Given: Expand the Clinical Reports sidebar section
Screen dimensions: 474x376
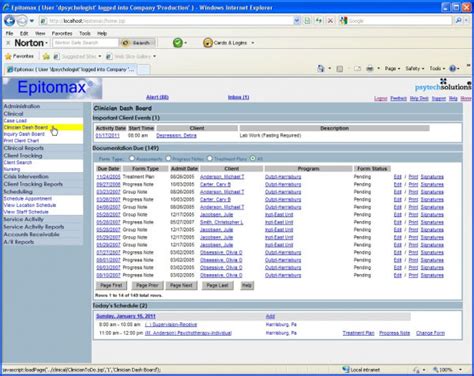Looking at the screenshot, I should (24, 148).
